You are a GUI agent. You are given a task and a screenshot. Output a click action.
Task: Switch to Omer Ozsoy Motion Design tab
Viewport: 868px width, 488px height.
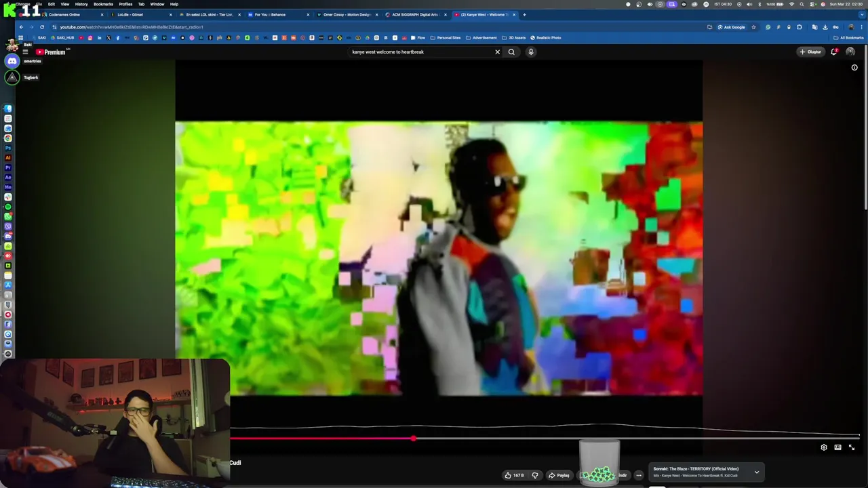point(347,14)
